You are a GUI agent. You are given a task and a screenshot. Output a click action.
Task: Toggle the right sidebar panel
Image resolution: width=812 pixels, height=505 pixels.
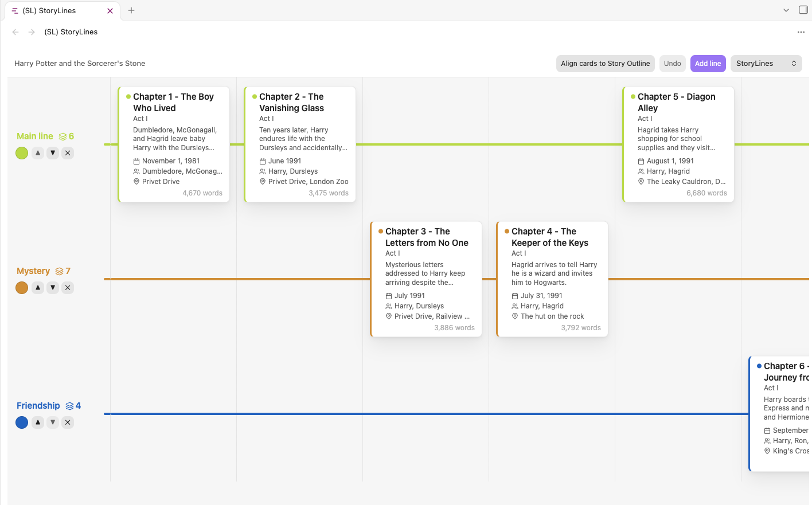(x=803, y=10)
